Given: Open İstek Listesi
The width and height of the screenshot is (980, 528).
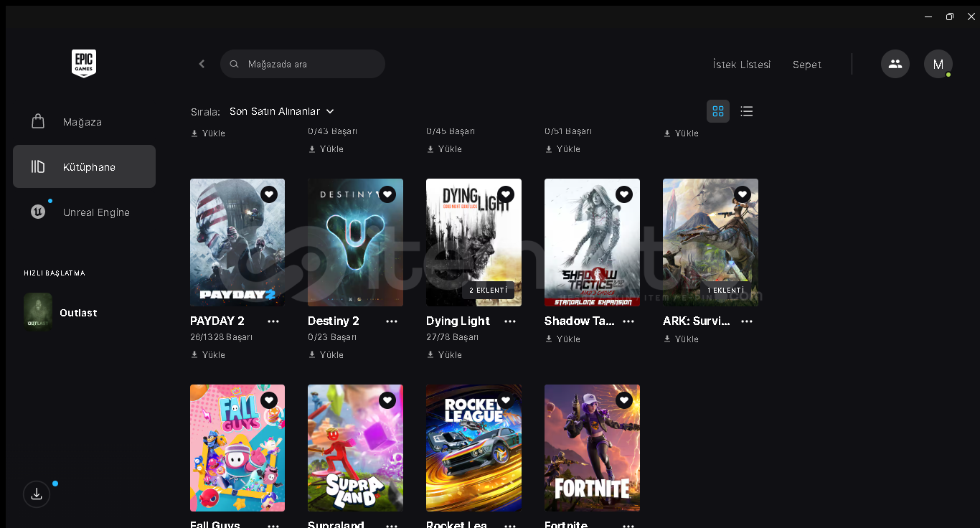Looking at the screenshot, I should coord(742,65).
